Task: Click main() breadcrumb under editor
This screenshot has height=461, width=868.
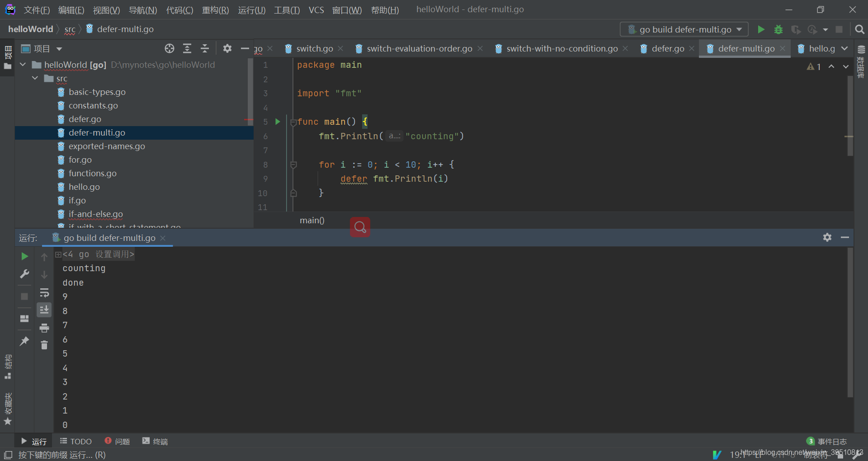Action: click(312, 221)
